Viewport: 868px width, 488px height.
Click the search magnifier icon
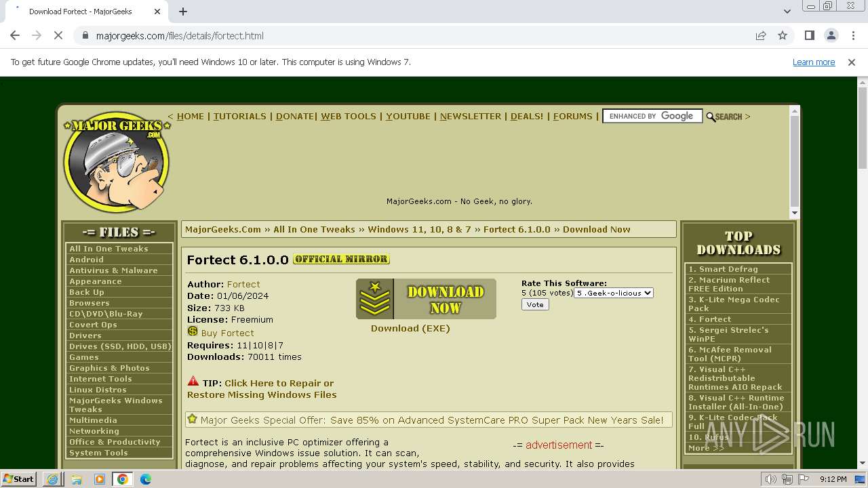(711, 117)
